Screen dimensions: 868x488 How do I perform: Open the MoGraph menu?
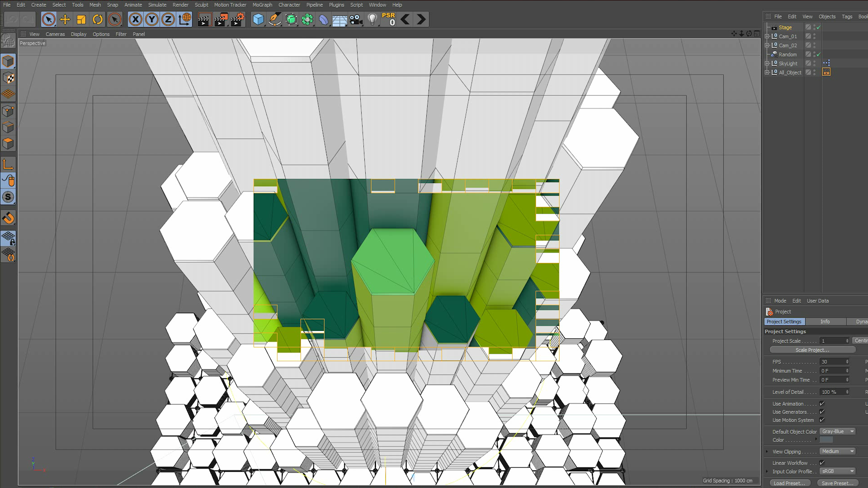[x=262, y=5]
